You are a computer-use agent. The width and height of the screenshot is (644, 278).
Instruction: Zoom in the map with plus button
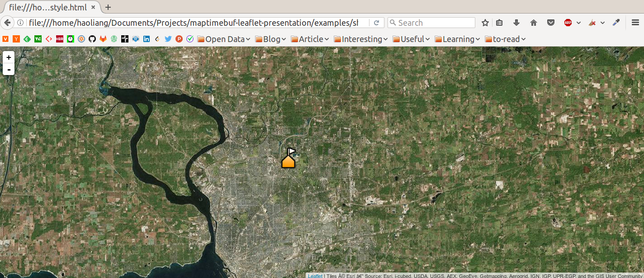tap(9, 57)
